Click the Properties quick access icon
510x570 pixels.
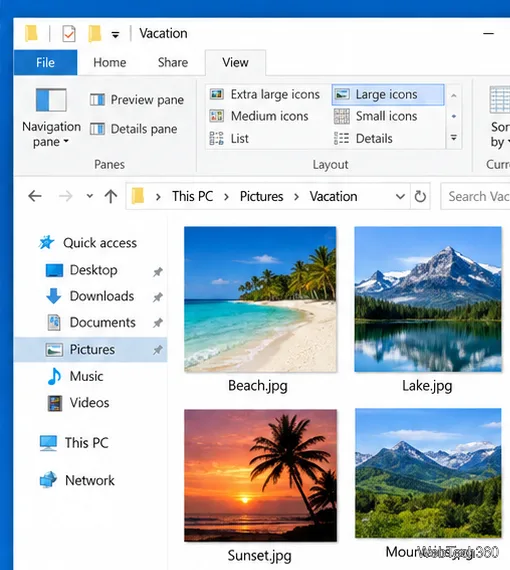point(69,34)
